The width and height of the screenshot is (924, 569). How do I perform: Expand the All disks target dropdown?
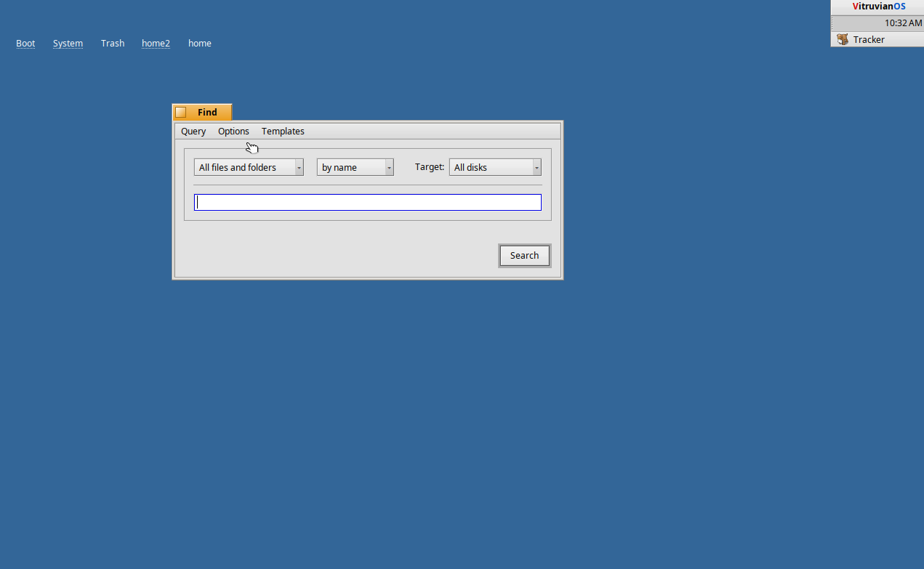point(495,168)
